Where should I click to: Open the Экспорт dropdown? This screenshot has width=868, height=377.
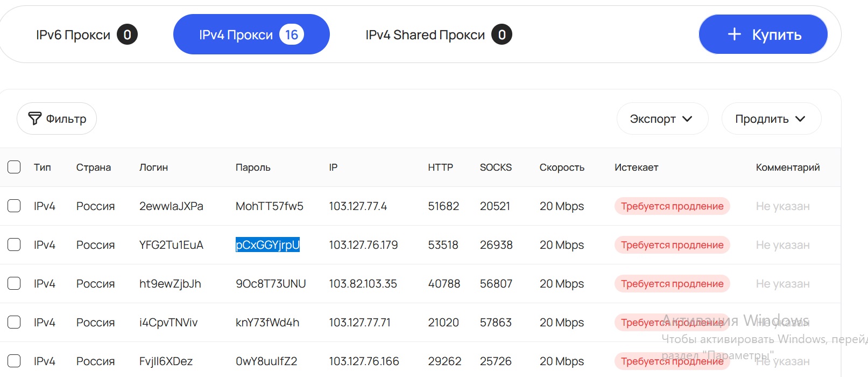tap(662, 119)
